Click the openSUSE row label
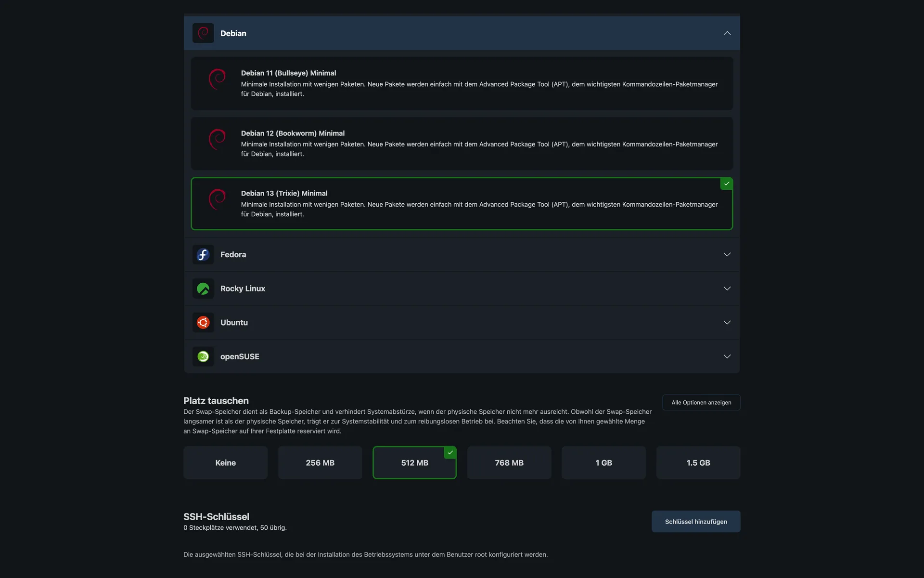 [x=240, y=356]
